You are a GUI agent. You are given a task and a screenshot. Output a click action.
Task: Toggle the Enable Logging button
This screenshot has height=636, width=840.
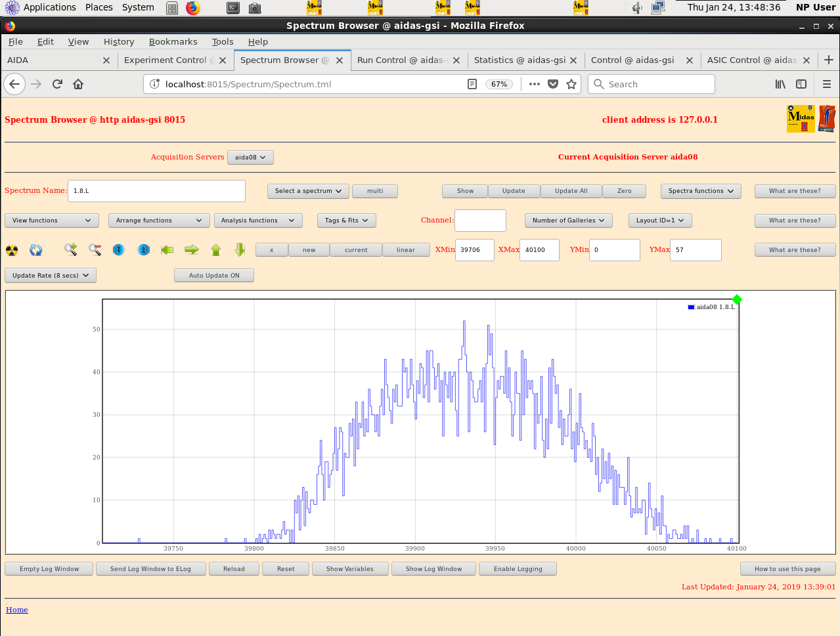518,569
